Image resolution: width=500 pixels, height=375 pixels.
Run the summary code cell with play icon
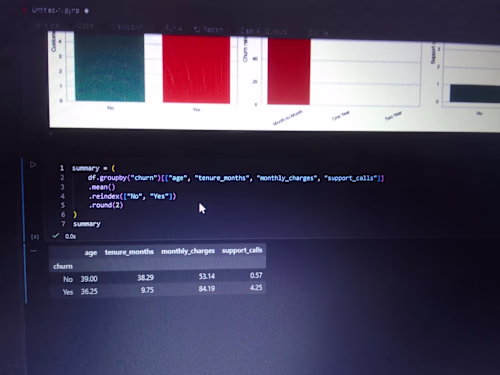(33, 164)
